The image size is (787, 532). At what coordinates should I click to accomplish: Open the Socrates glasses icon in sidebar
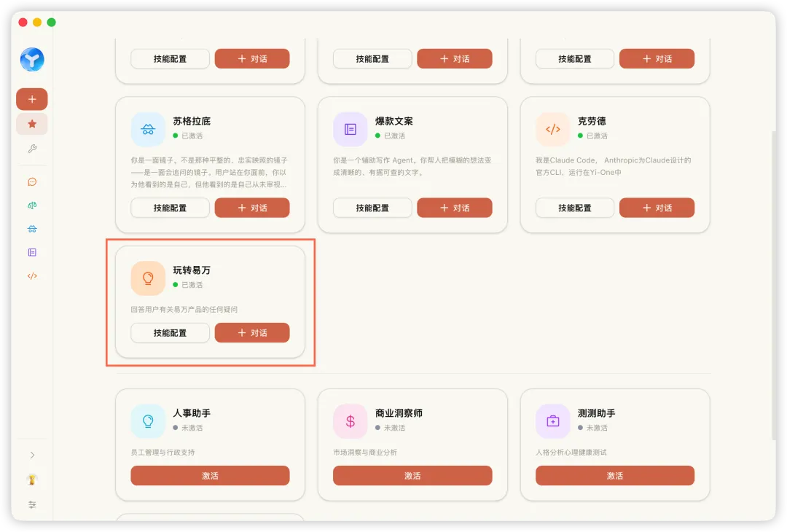[32, 229]
